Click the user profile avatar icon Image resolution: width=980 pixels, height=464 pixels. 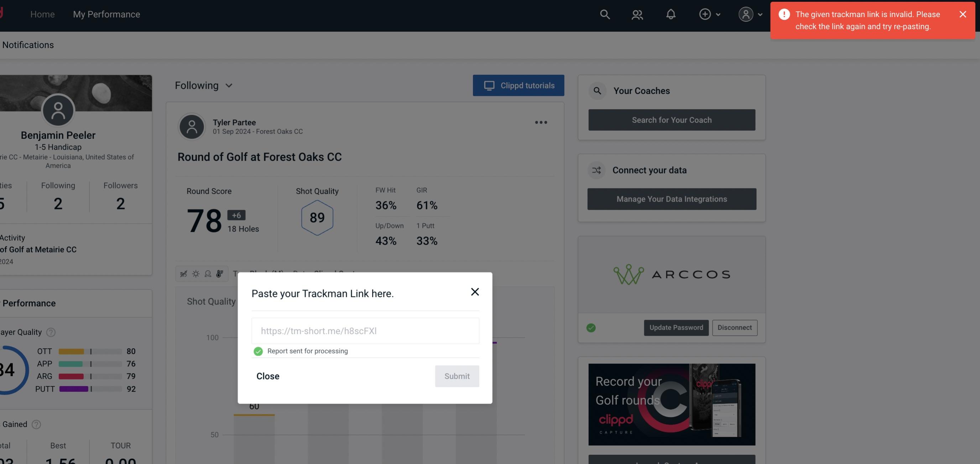(746, 14)
